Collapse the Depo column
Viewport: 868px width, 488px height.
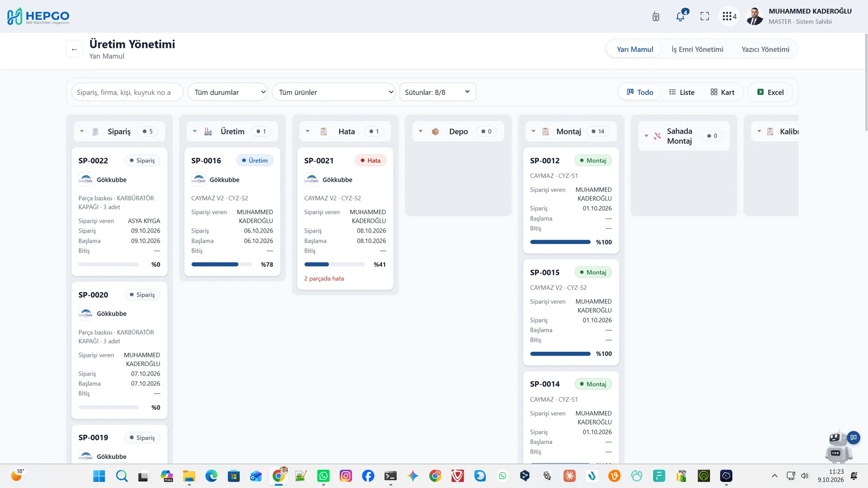(x=420, y=131)
